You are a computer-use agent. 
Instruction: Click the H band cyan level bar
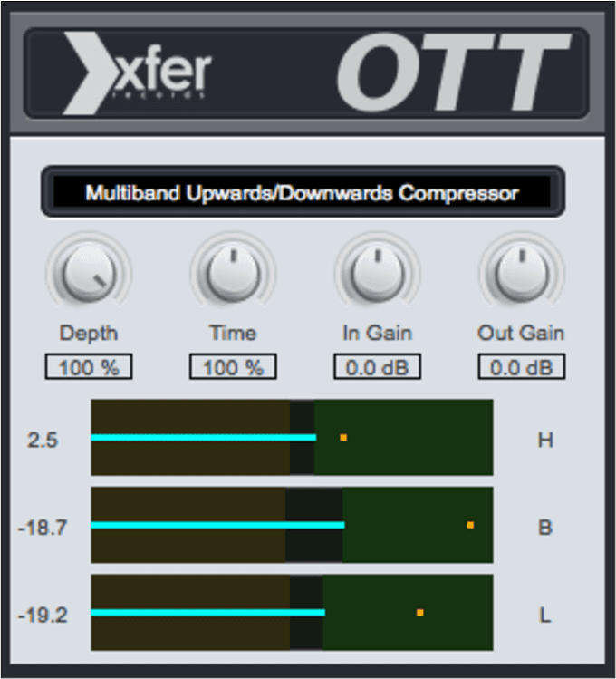[x=203, y=437]
